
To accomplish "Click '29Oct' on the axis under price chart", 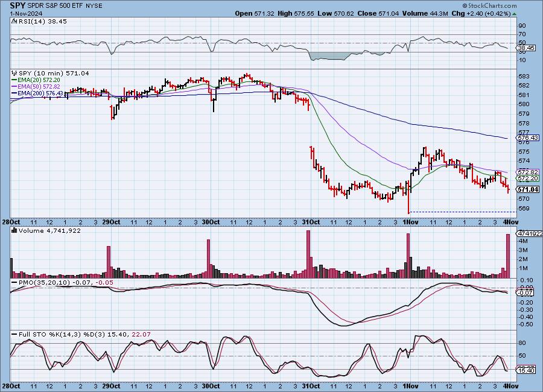I will 111,223.
